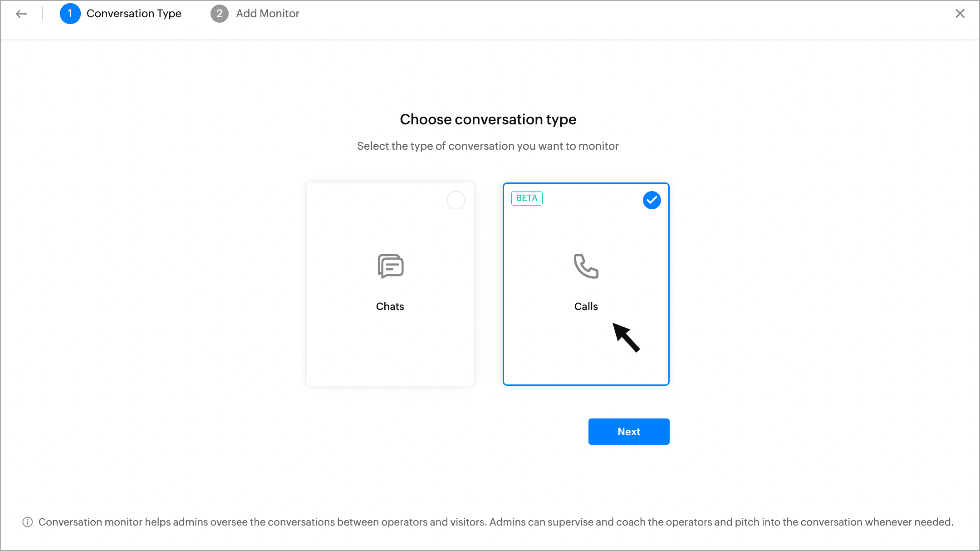Select the empty radio circle on Chats card

pyautogui.click(x=456, y=200)
